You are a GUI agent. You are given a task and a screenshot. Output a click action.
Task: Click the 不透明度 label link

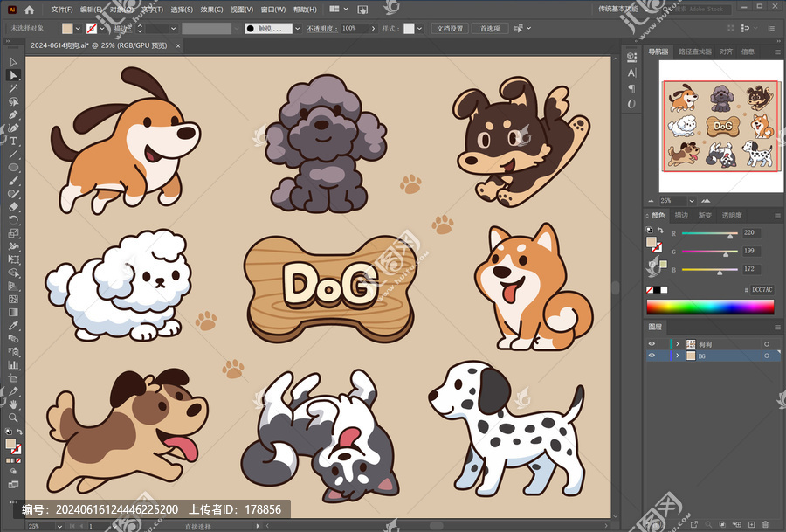[321, 29]
